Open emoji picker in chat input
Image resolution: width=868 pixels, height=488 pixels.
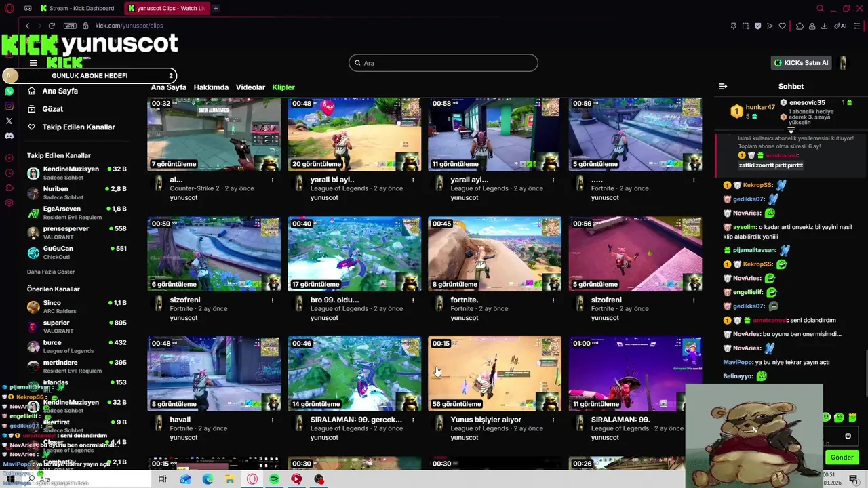tap(848, 436)
